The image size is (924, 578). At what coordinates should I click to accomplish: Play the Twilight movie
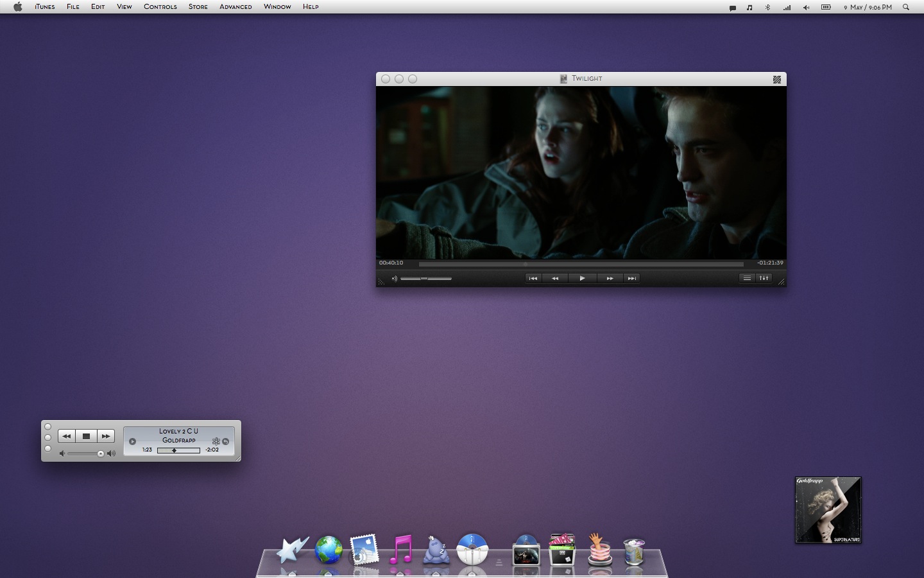click(582, 278)
